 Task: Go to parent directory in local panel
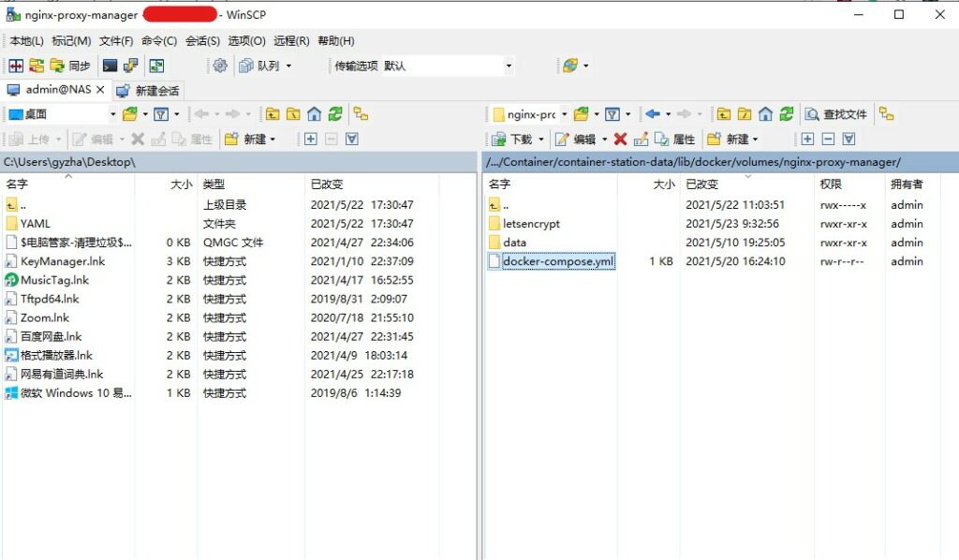pos(273,114)
